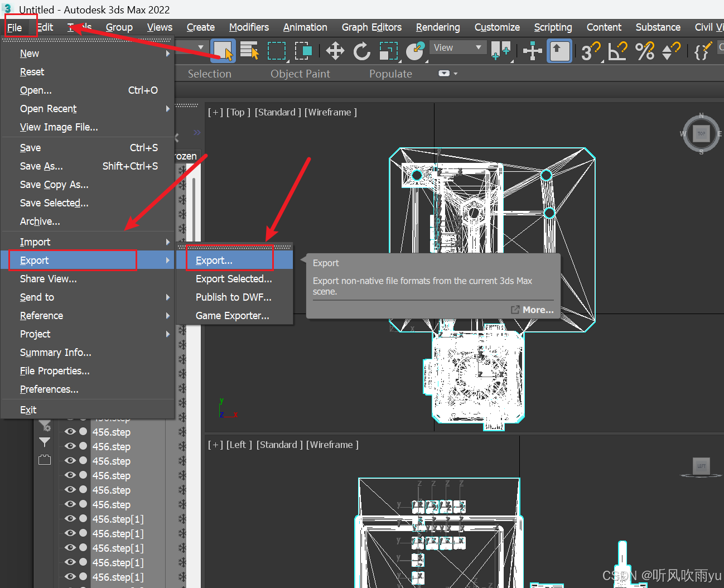Click the More... link in tooltip
This screenshot has width=724, height=588.
click(533, 310)
